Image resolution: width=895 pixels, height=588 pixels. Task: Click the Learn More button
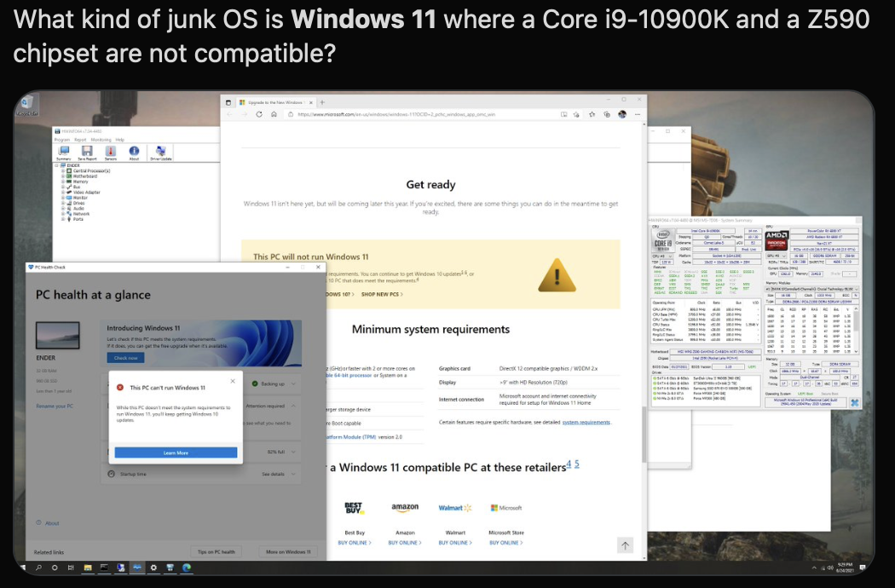(176, 453)
